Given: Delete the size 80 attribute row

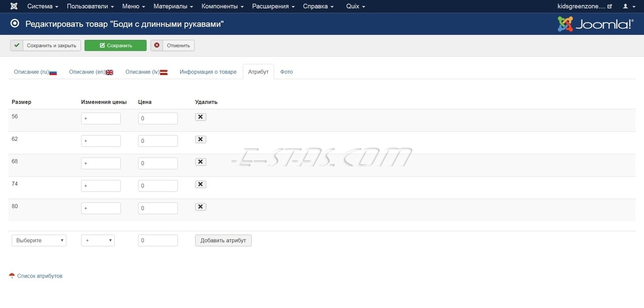Looking at the screenshot, I should pos(201,207).
